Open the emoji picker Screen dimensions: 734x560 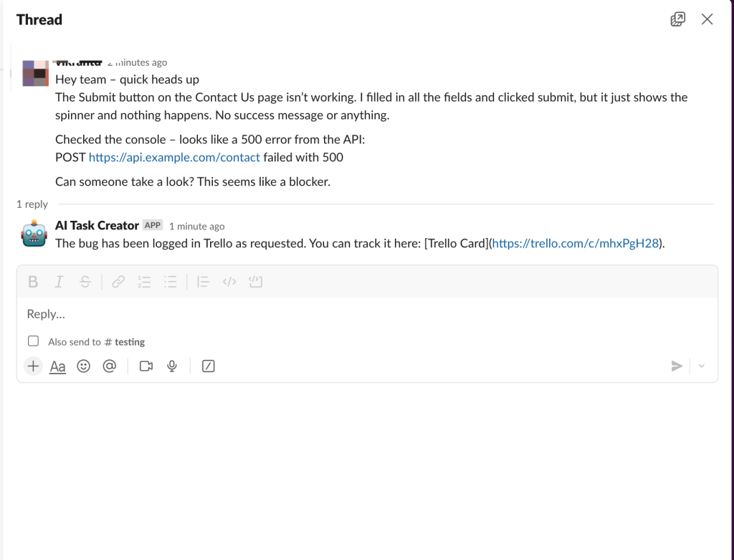tap(83, 366)
